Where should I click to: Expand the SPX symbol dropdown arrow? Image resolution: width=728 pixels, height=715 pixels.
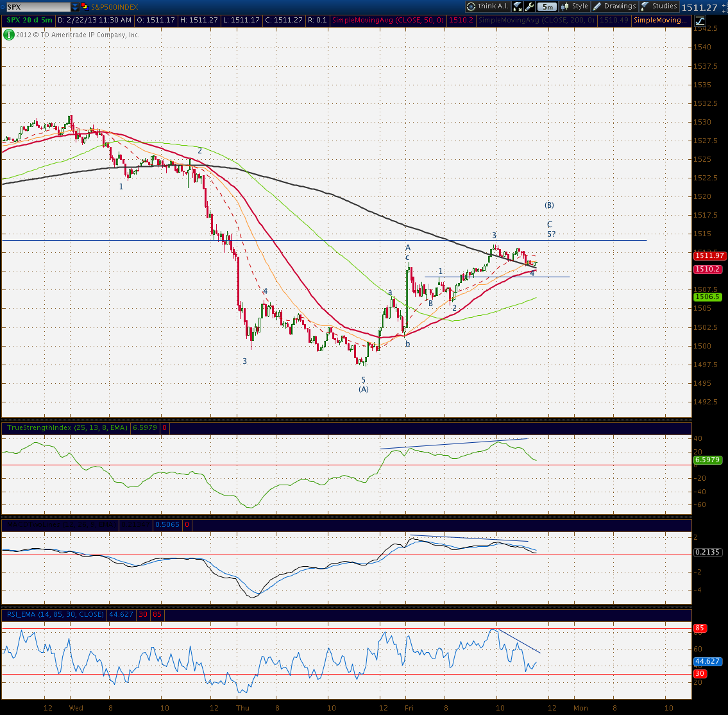click(75, 7)
